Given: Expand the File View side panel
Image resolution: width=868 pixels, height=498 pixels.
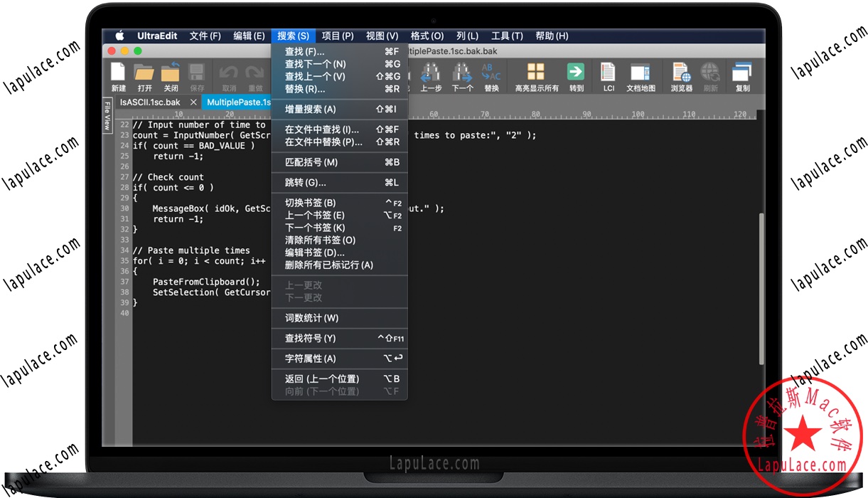Looking at the screenshot, I should (x=107, y=116).
